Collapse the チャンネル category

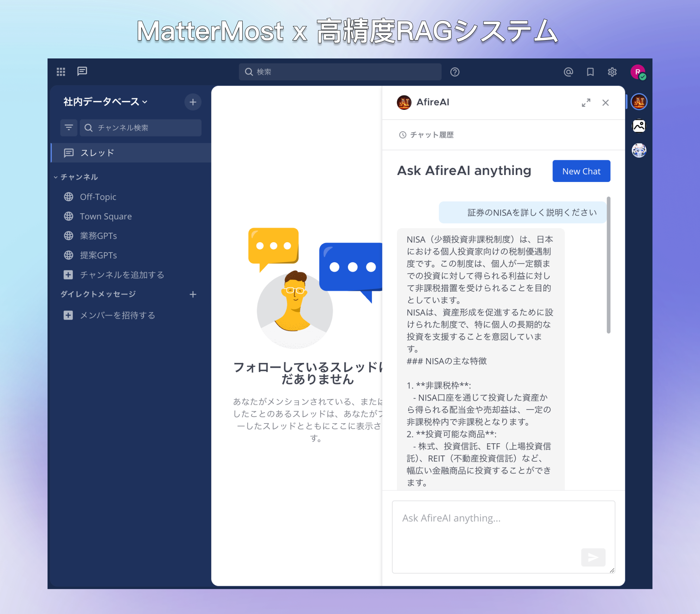point(76,177)
